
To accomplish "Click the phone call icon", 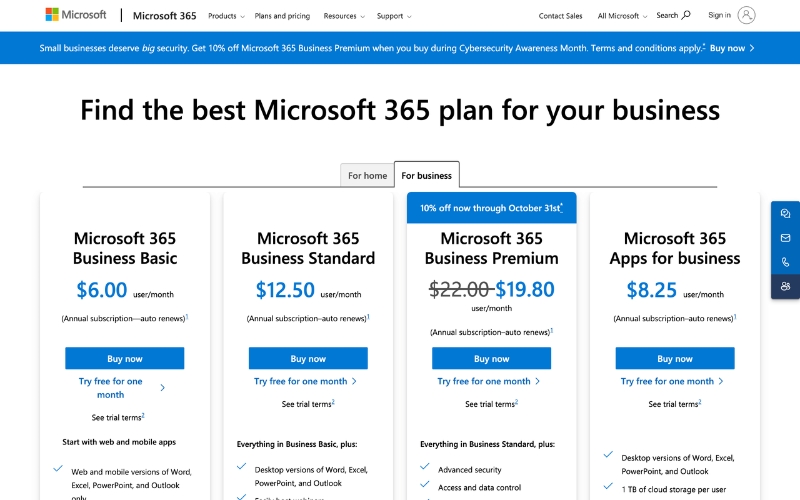I will pyautogui.click(x=785, y=262).
